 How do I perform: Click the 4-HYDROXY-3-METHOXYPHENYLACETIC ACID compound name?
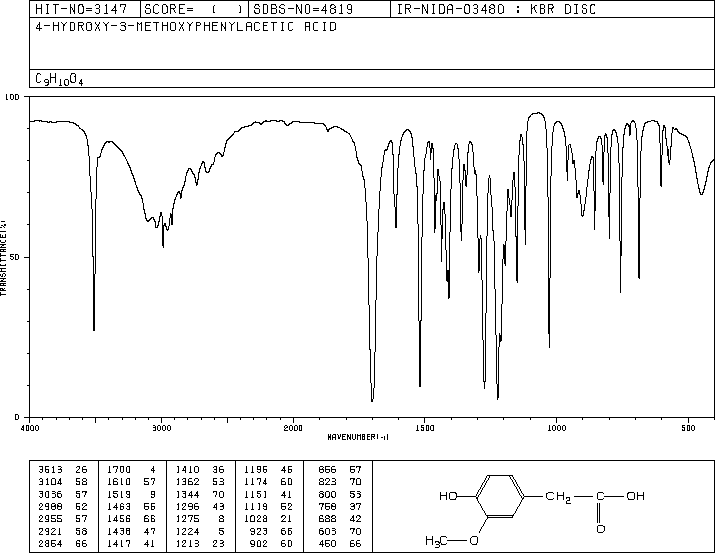[x=186, y=27]
